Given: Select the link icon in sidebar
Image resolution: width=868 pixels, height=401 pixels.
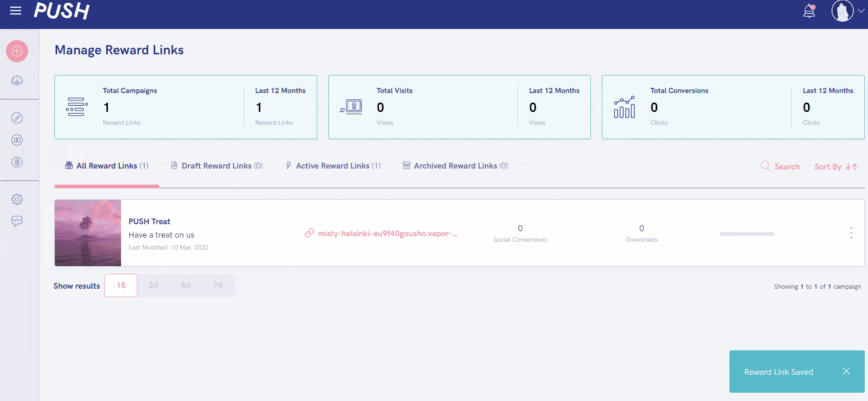Looking at the screenshot, I should point(17,118).
